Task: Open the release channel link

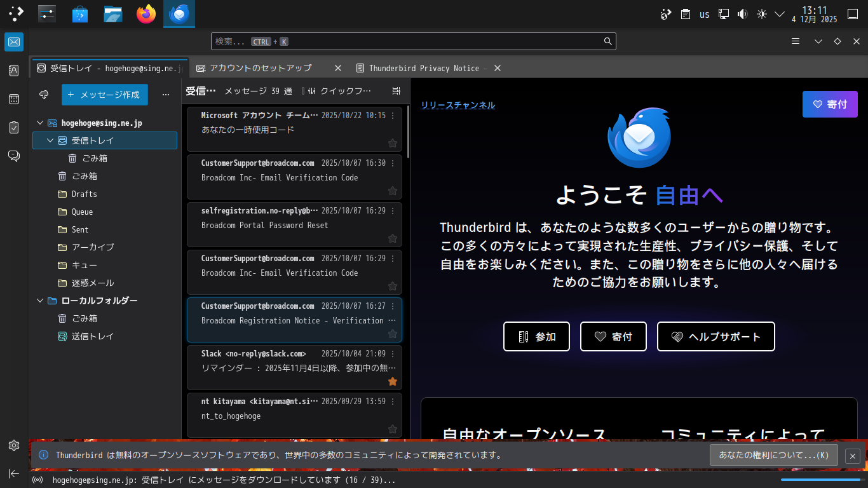Action: point(458,105)
